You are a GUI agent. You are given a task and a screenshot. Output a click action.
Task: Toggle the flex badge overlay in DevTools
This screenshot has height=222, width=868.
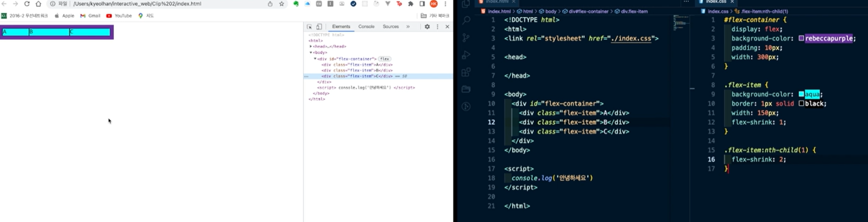(384, 59)
